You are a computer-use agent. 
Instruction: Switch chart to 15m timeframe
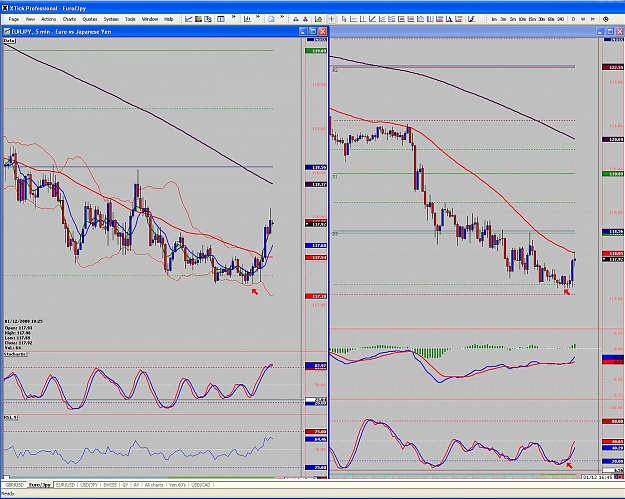(532, 19)
